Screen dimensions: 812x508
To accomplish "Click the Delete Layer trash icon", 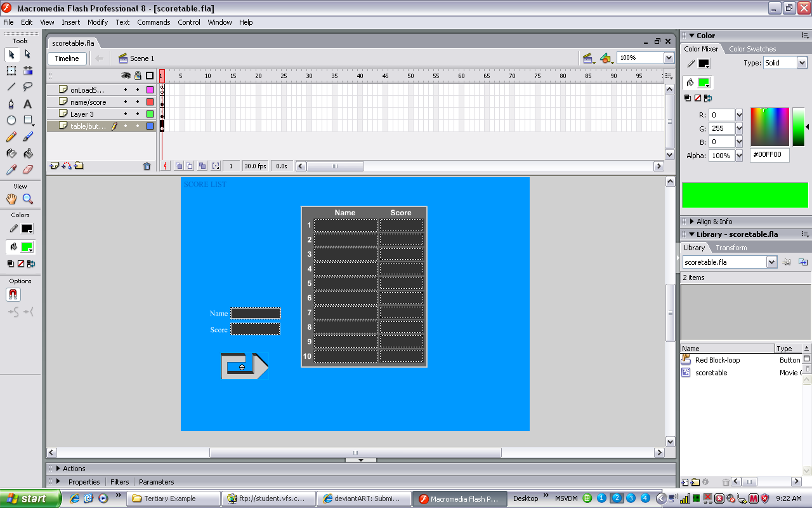I will pos(147,166).
